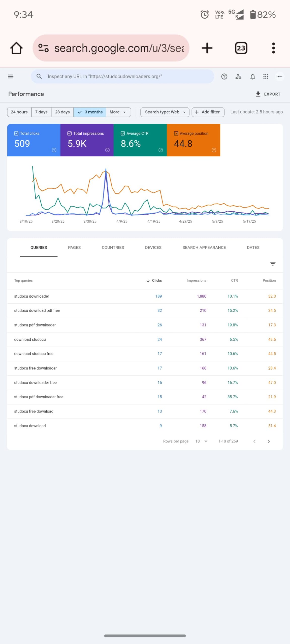
Task: Select the 7 days date range
Action: point(41,112)
